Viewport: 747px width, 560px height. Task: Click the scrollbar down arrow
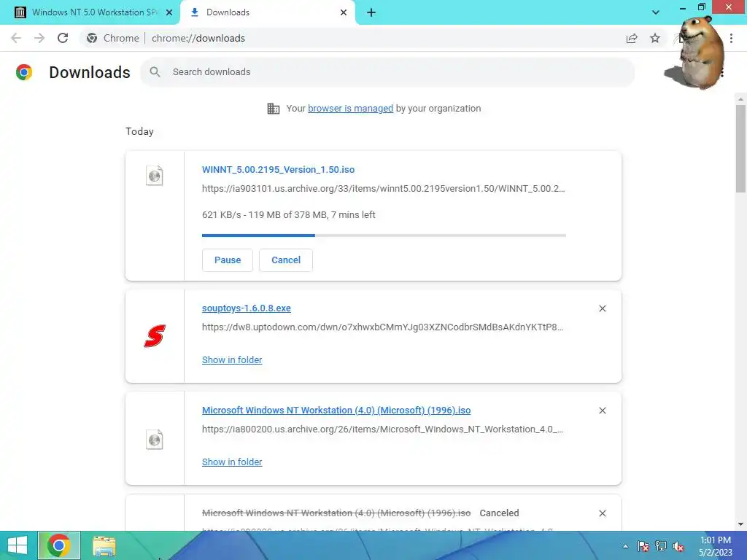tap(740, 524)
